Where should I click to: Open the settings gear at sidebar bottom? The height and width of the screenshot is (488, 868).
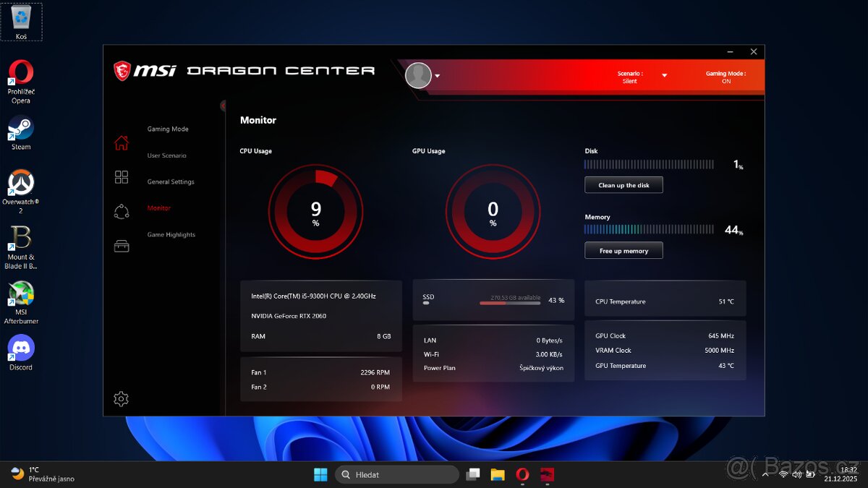click(121, 398)
